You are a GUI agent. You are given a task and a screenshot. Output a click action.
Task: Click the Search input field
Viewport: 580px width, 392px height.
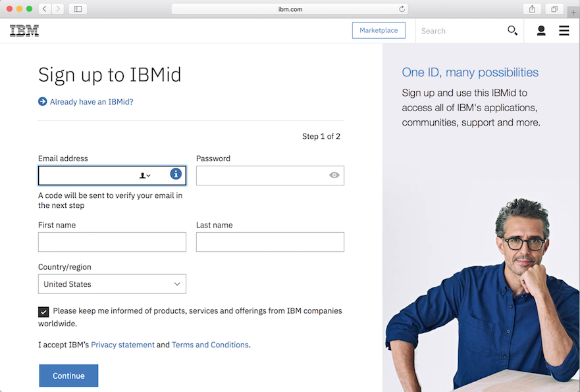[462, 31]
